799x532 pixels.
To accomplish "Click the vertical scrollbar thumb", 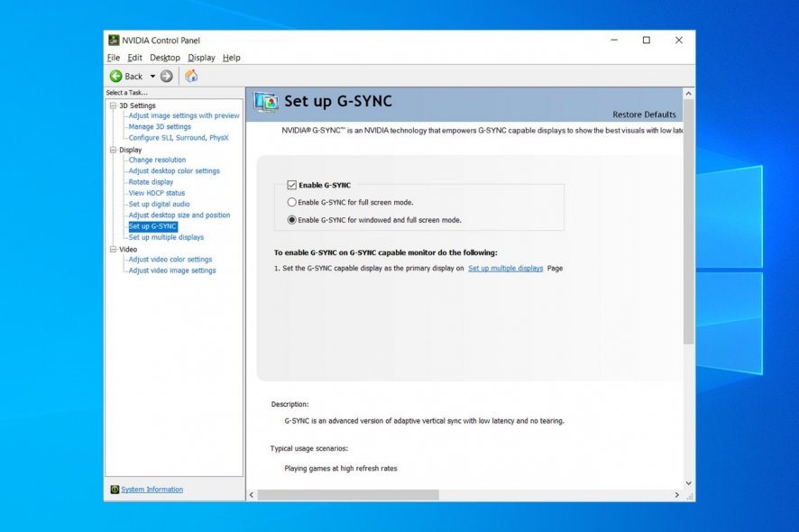I will coord(688,222).
